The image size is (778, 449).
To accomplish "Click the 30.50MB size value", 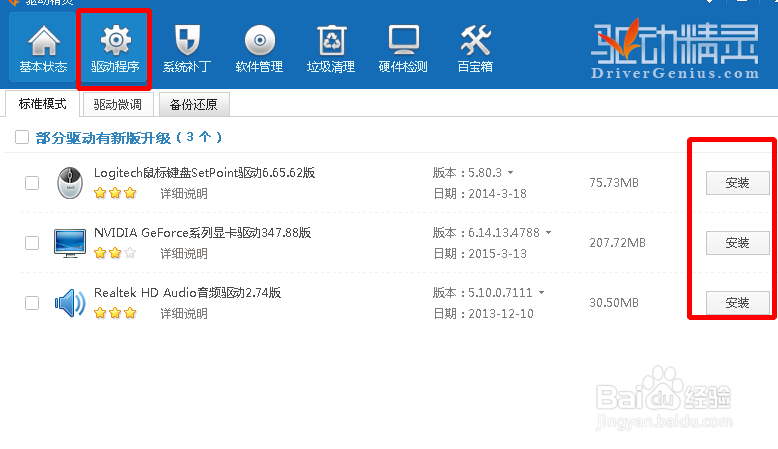I will 614,303.
